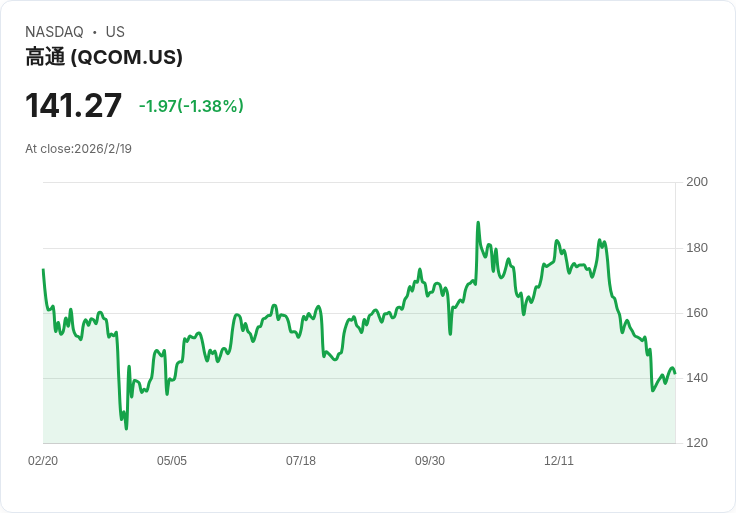
Task: Click the highest peak on the chart line
Action: pos(478,222)
